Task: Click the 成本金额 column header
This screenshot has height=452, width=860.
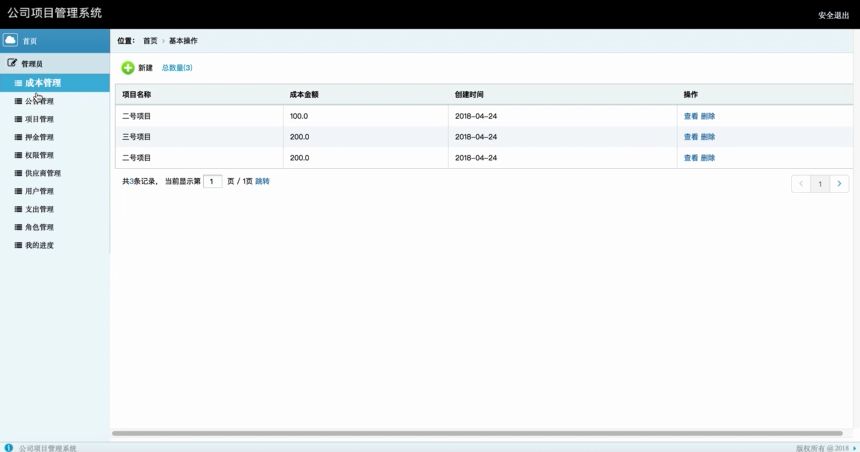Action: click(x=304, y=94)
